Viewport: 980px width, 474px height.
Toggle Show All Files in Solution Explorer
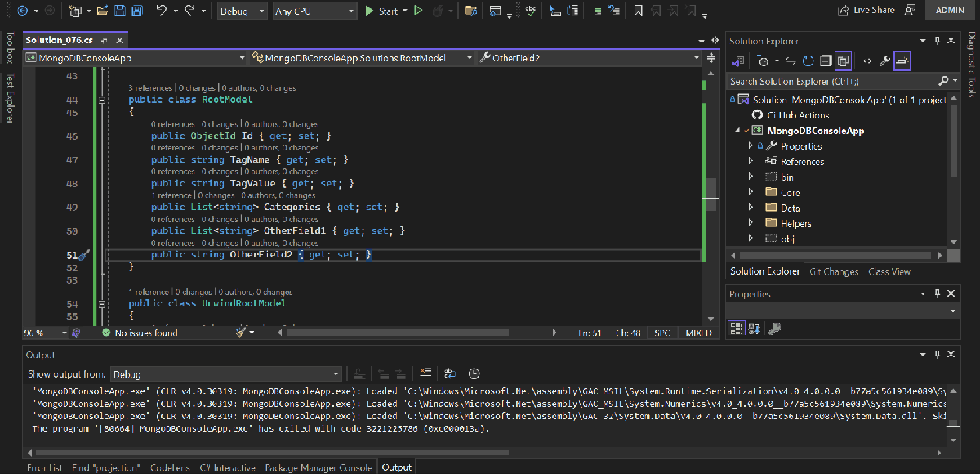point(843,60)
